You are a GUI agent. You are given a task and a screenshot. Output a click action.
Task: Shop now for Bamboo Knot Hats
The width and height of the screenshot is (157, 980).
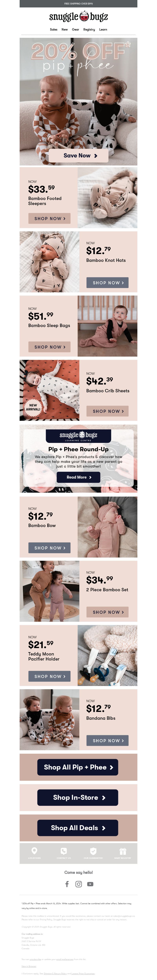[108, 283]
